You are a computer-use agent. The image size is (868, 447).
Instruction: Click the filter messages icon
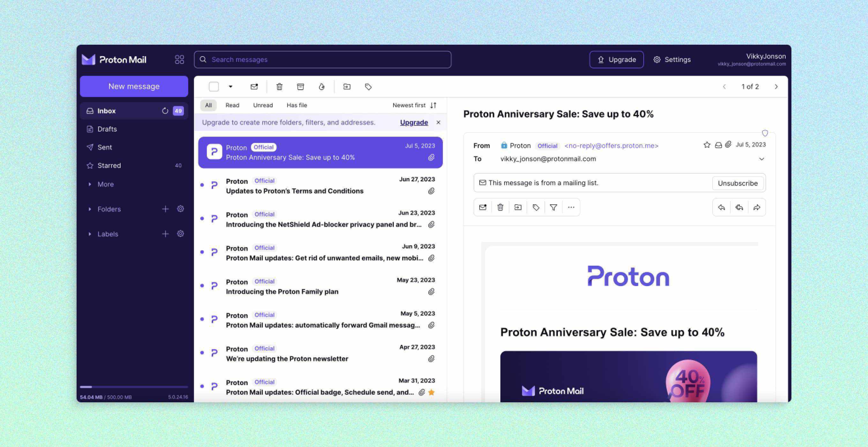pyautogui.click(x=553, y=207)
